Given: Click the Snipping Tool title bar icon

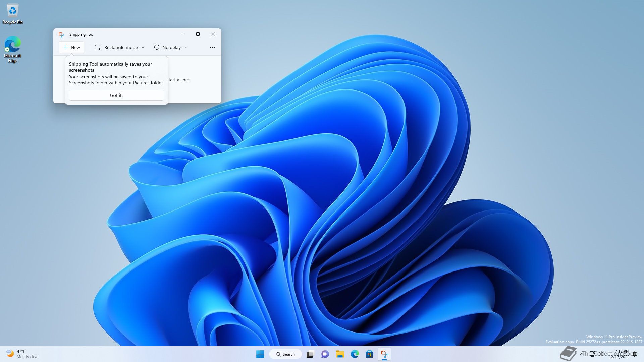Looking at the screenshot, I should click(x=61, y=34).
